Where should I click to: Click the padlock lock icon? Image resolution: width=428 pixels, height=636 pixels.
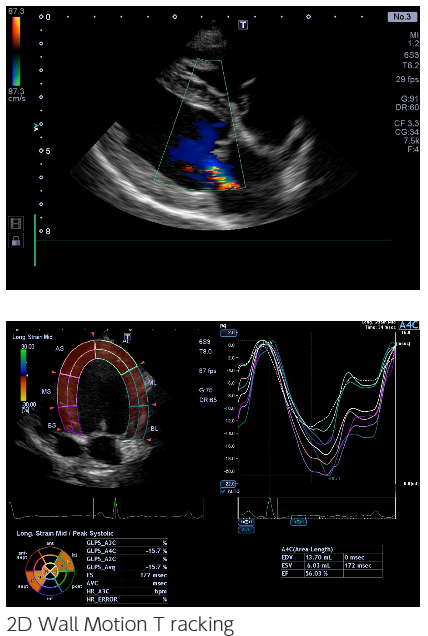pos(16,241)
